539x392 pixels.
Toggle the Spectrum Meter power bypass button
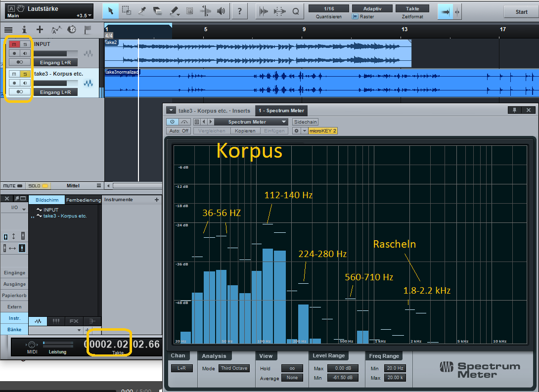[x=172, y=122]
